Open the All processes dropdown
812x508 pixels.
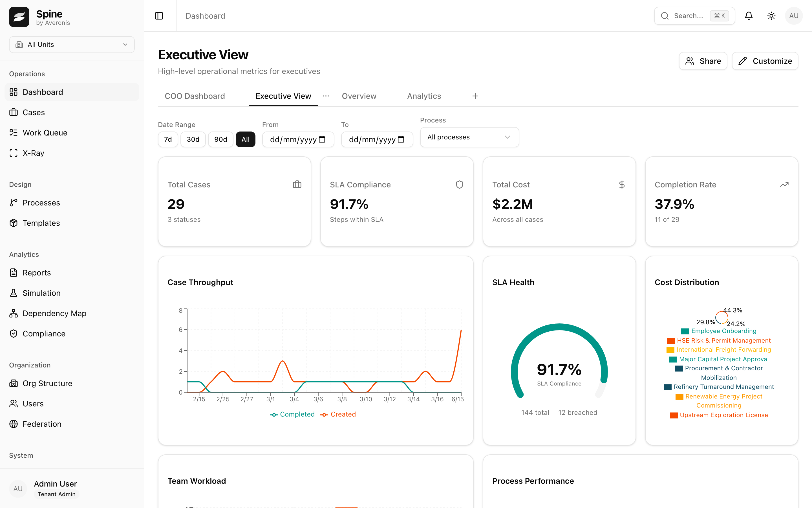point(469,137)
